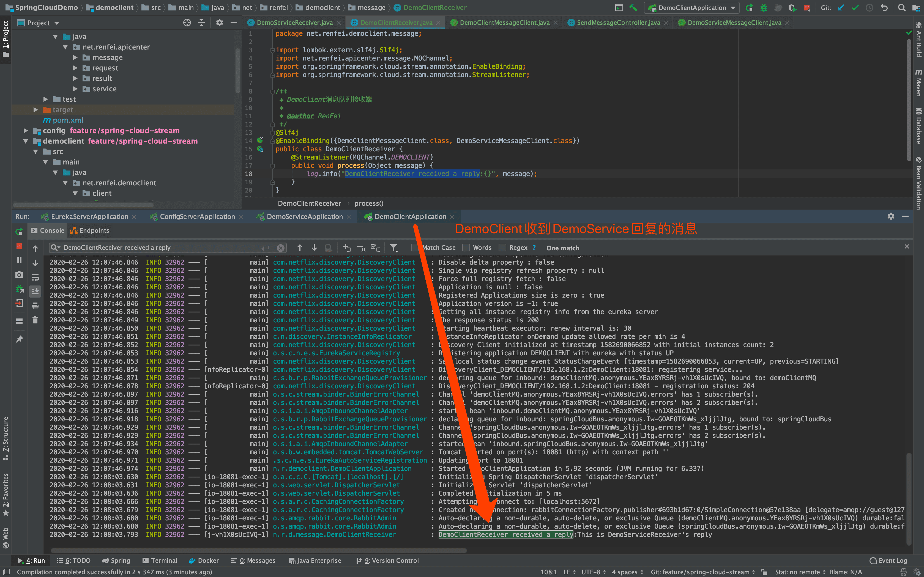Click the Build project hammer icon
Image resolution: width=924 pixels, height=577 pixels.
coord(633,8)
